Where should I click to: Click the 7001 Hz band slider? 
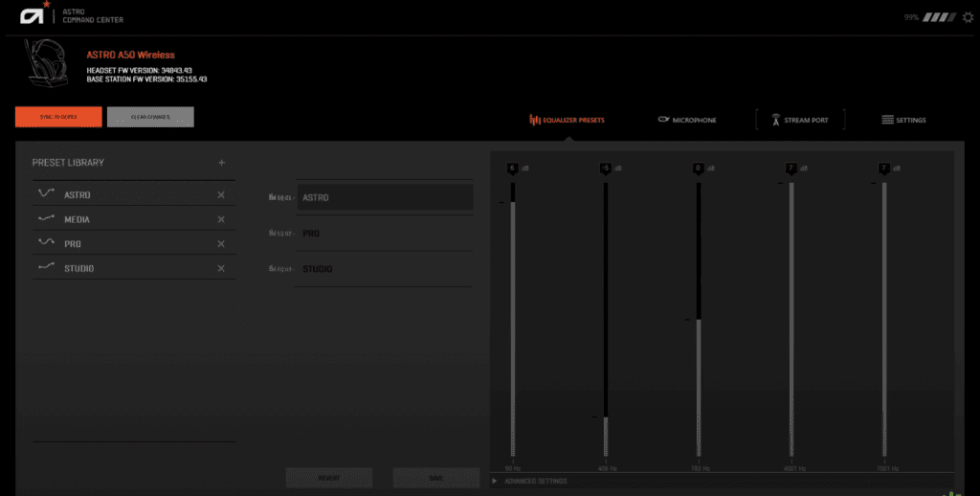pyautogui.click(x=883, y=319)
